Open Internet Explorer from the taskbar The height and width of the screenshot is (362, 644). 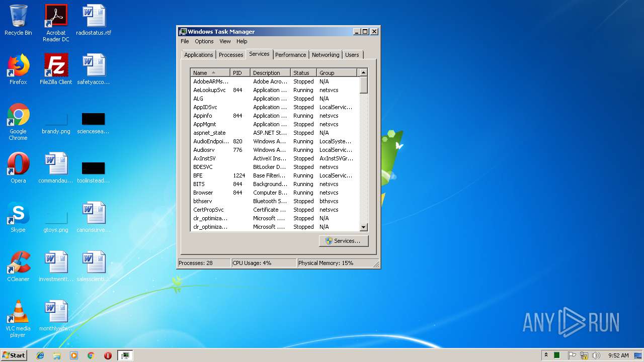pos(40,355)
